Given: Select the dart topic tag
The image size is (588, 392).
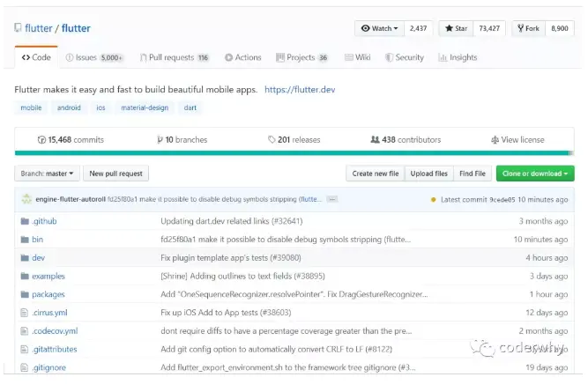Looking at the screenshot, I should coord(190,107).
